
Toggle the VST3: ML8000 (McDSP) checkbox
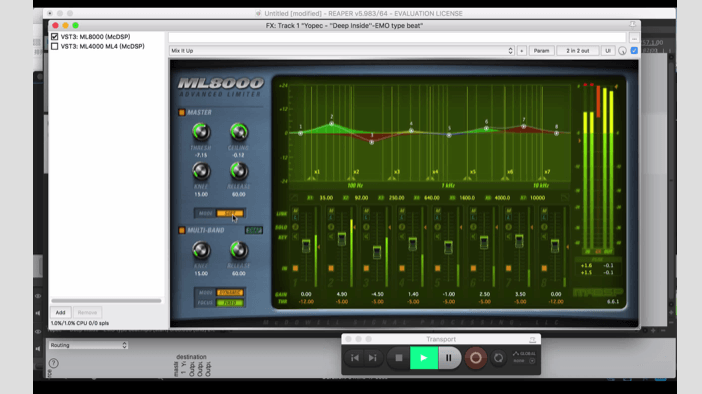tap(55, 37)
